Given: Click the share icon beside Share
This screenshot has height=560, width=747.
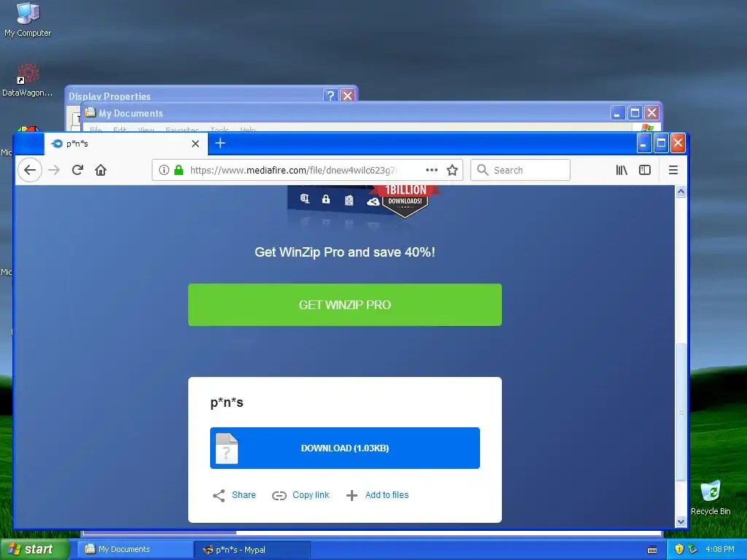Looking at the screenshot, I should click(x=219, y=496).
